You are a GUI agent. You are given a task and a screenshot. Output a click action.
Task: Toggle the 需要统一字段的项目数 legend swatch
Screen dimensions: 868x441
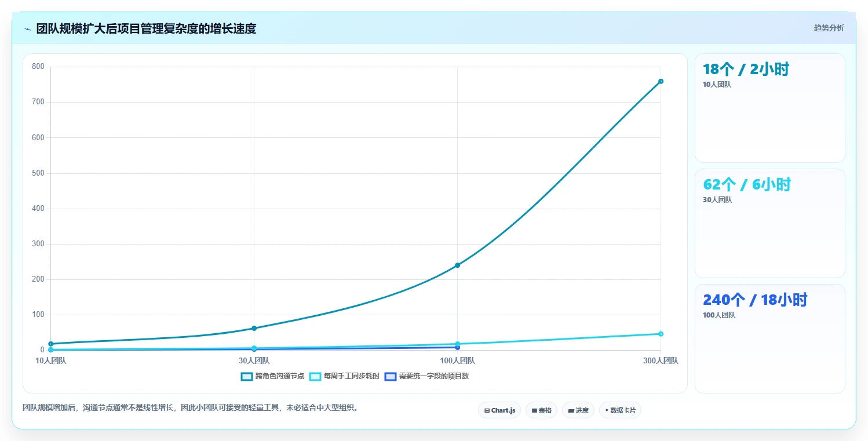391,377
